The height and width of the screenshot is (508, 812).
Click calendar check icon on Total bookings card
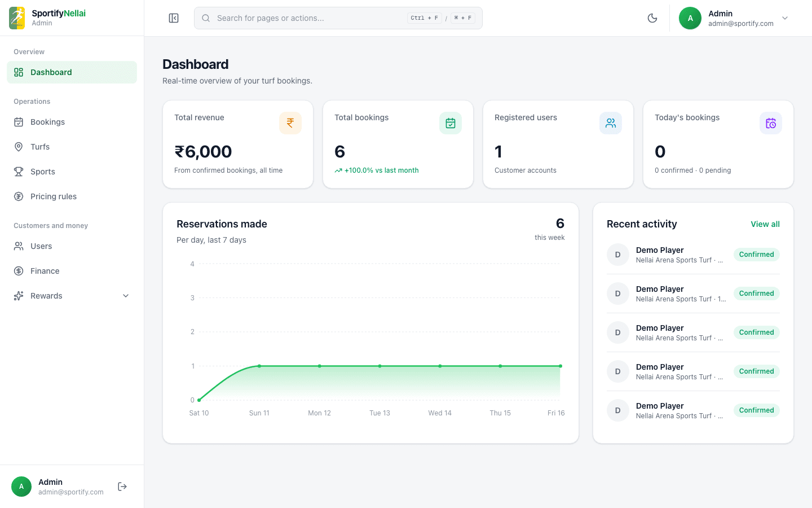pyautogui.click(x=451, y=123)
